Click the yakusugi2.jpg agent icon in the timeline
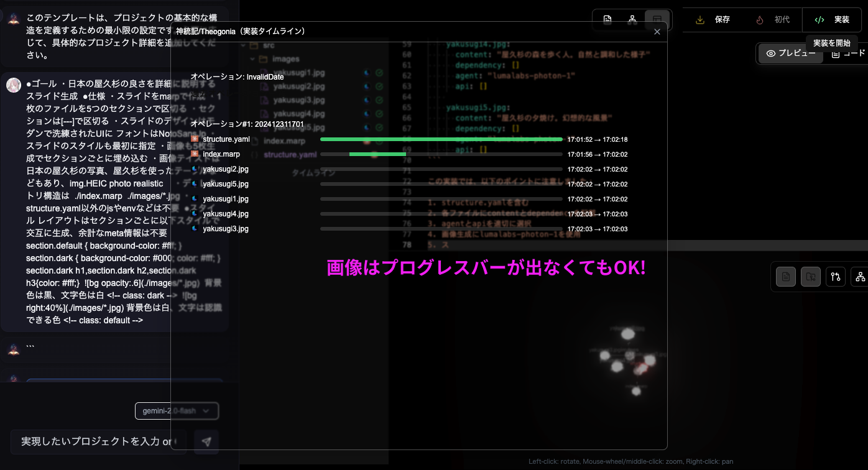This screenshot has height=470, width=868. (x=195, y=169)
